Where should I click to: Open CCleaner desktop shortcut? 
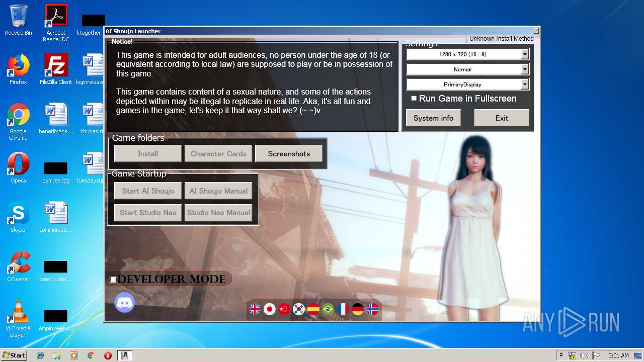pos(18,266)
